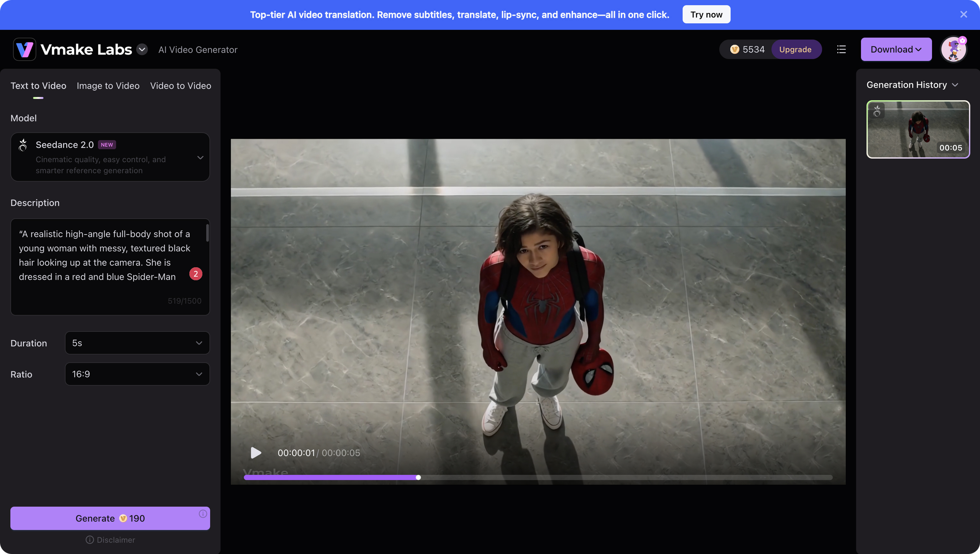The width and height of the screenshot is (980, 554).
Task: Click the 00:00:01 current time readout
Action: tap(296, 453)
